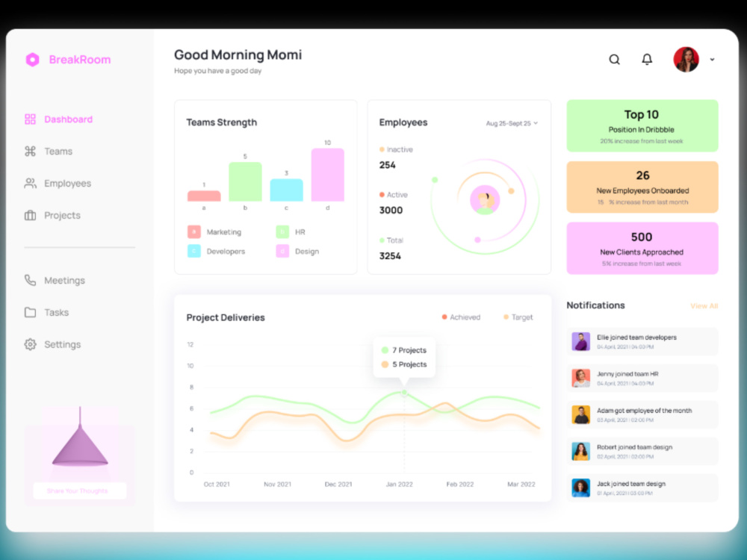Select Employees in the sidebar
This screenshot has width=747, height=560.
68,184
